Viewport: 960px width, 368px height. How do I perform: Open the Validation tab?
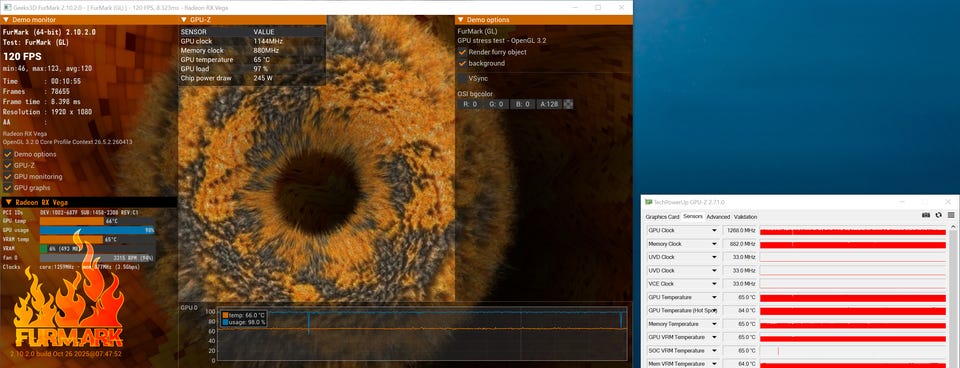click(x=746, y=217)
